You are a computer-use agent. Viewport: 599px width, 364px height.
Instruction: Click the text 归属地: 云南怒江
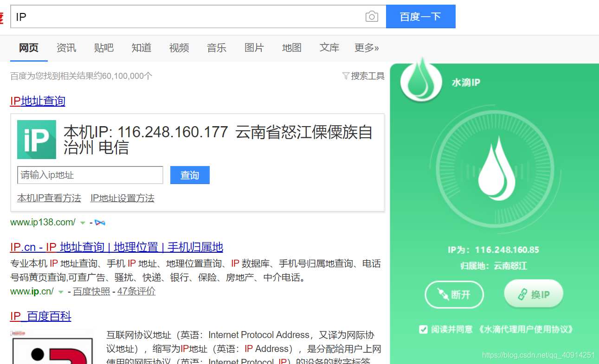(494, 266)
